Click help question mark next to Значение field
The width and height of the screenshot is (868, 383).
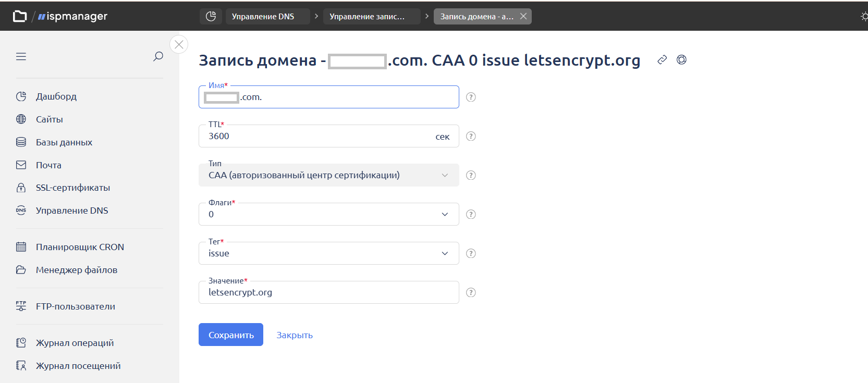point(471,292)
